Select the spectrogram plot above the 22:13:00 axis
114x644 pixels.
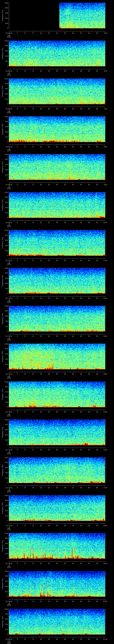pyautogui.click(x=57, y=357)
